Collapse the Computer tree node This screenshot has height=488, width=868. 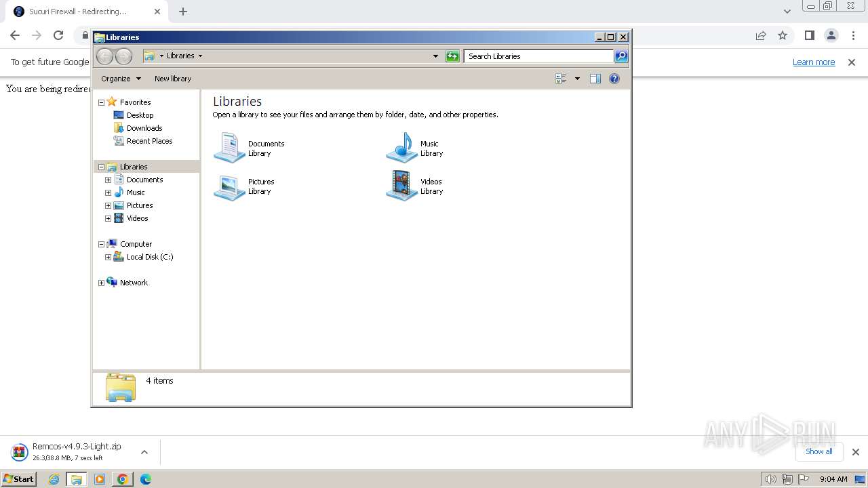tap(101, 244)
